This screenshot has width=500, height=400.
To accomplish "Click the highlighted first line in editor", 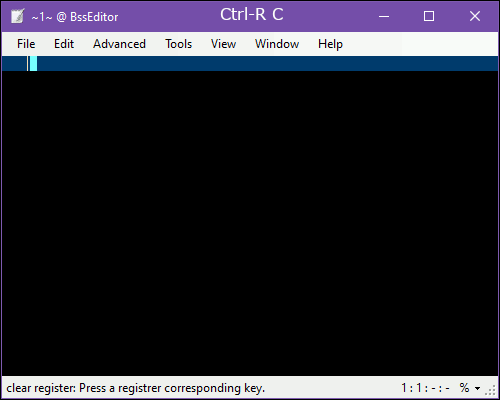I will pyautogui.click(x=250, y=64).
